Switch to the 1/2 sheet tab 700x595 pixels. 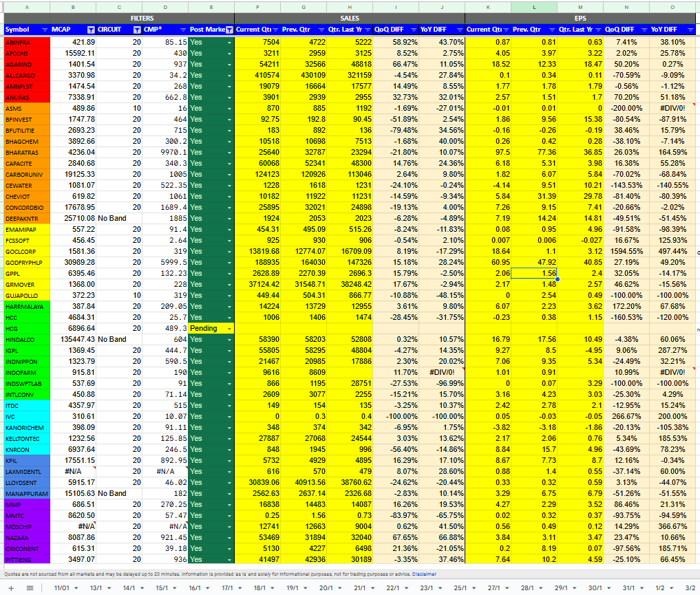[660, 588]
